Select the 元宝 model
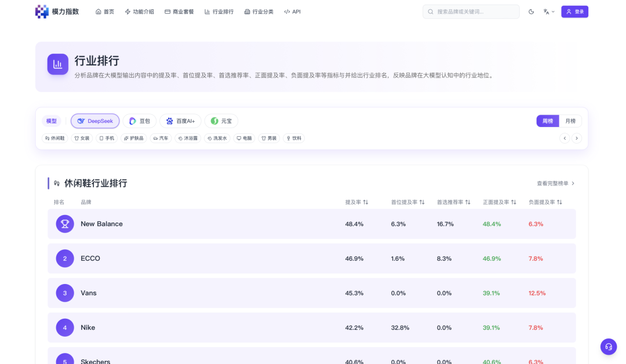Image resolution: width=626 pixels, height=364 pixels. [x=221, y=121]
